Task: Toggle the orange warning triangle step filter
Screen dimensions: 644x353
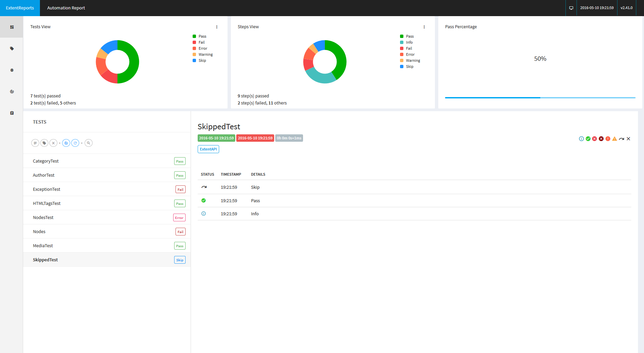Action: point(614,139)
